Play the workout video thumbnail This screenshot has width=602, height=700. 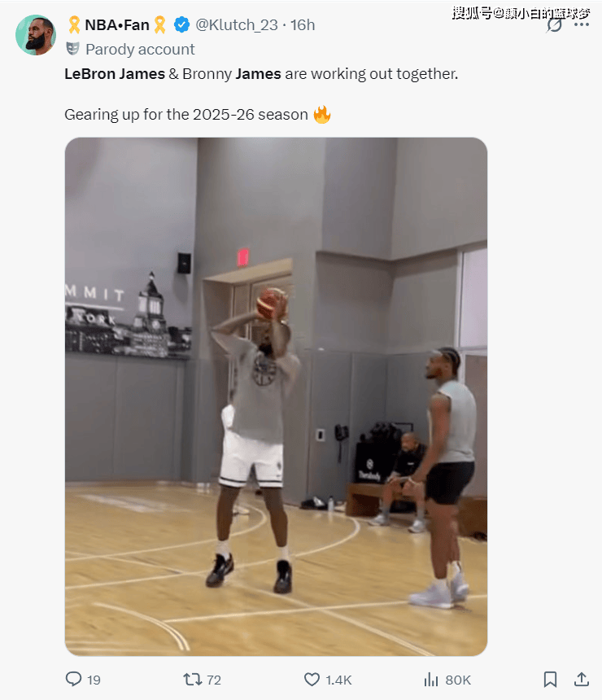pos(276,396)
